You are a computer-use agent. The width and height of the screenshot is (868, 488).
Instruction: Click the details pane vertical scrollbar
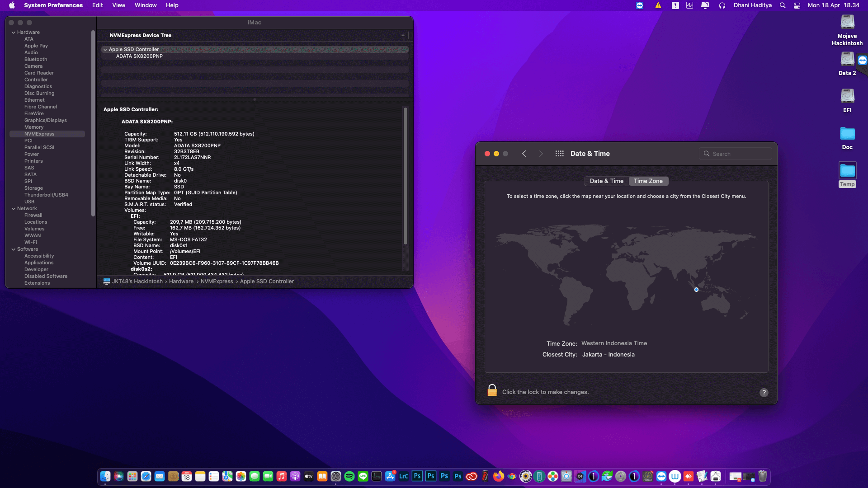tap(405, 176)
